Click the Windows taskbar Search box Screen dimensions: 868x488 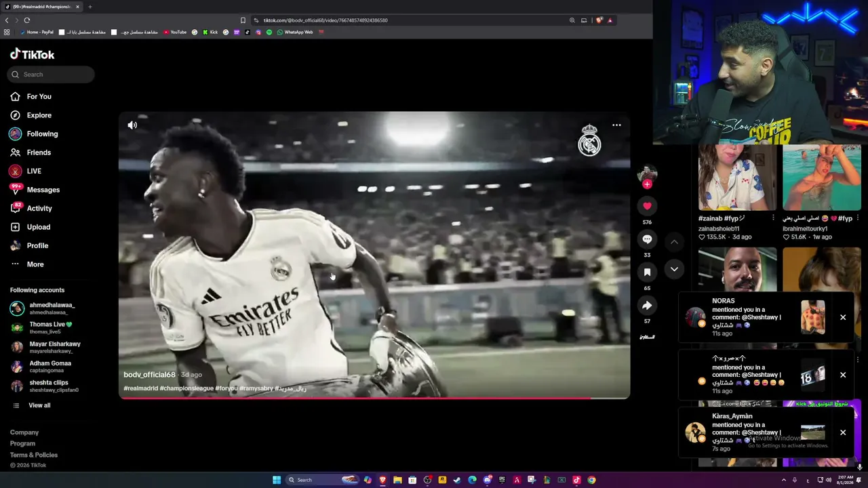[323, 480]
